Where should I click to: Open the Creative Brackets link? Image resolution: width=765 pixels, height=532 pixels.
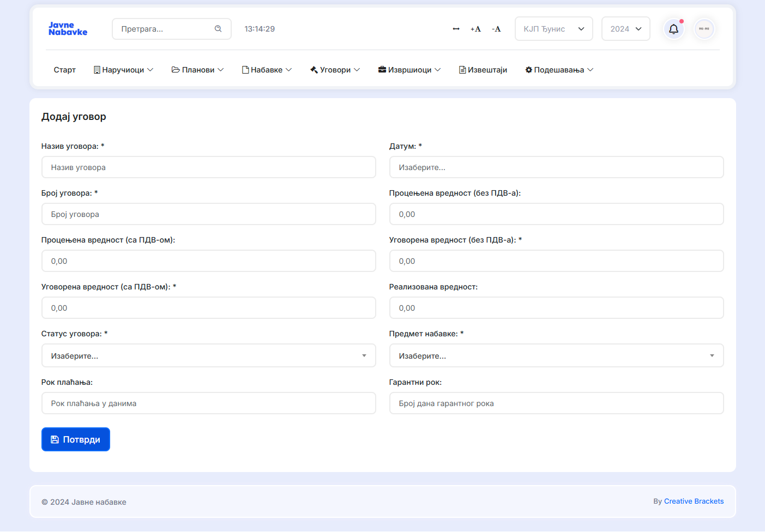click(694, 501)
